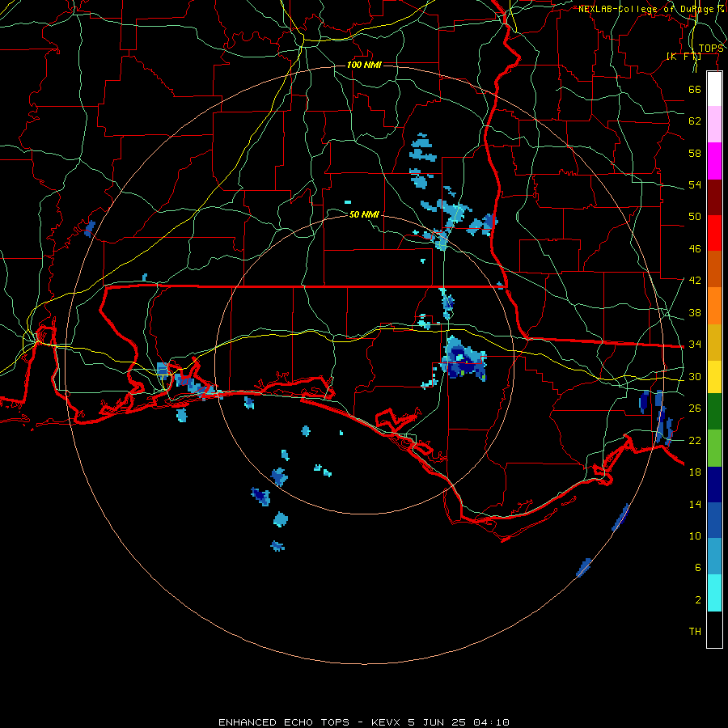The image size is (728, 728).
Task: Click the "22" legend value
Action: point(695,440)
